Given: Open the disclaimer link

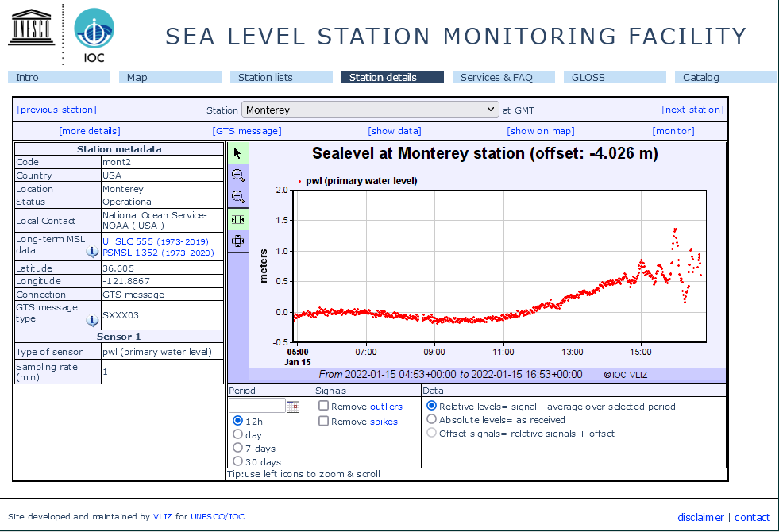Looking at the screenshot, I should pyautogui.click(x=700, y=517).
